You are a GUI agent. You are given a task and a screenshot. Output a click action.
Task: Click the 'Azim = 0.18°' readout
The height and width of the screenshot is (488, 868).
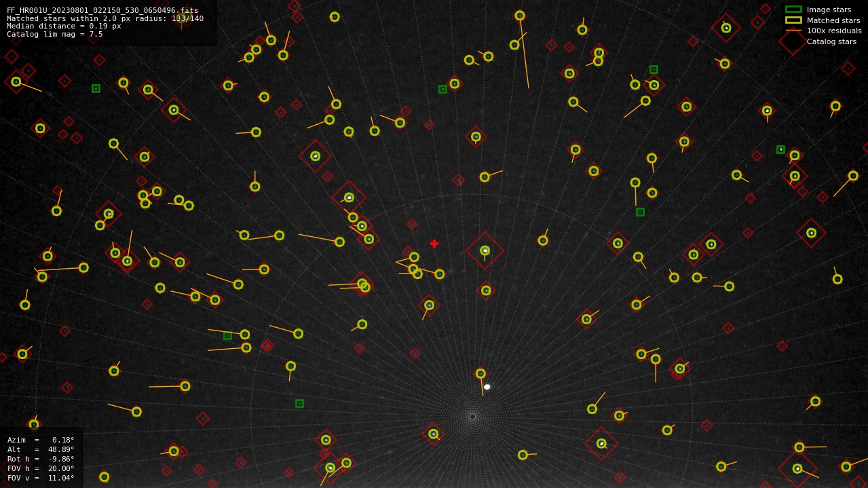pyautogui.click(x=41, y=440)
